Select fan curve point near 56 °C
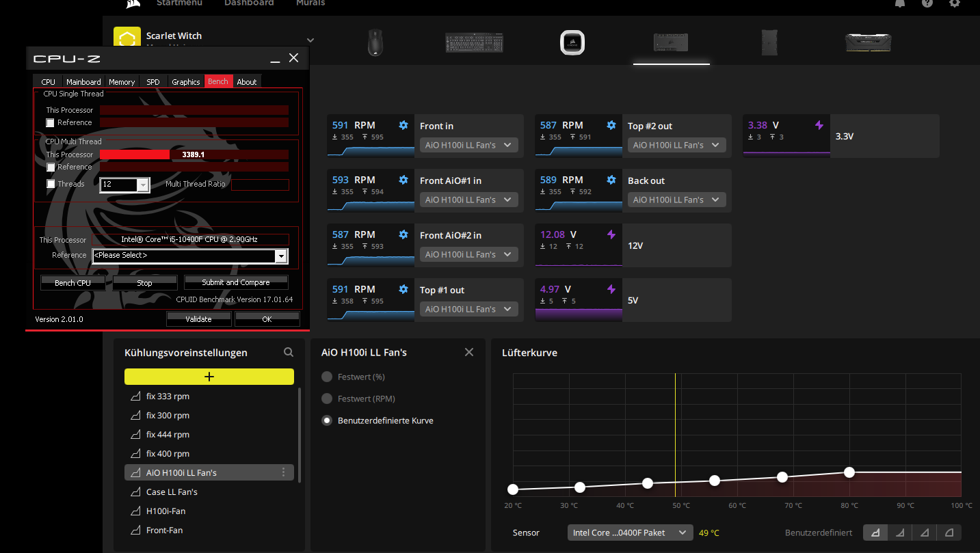 [715, 481]
